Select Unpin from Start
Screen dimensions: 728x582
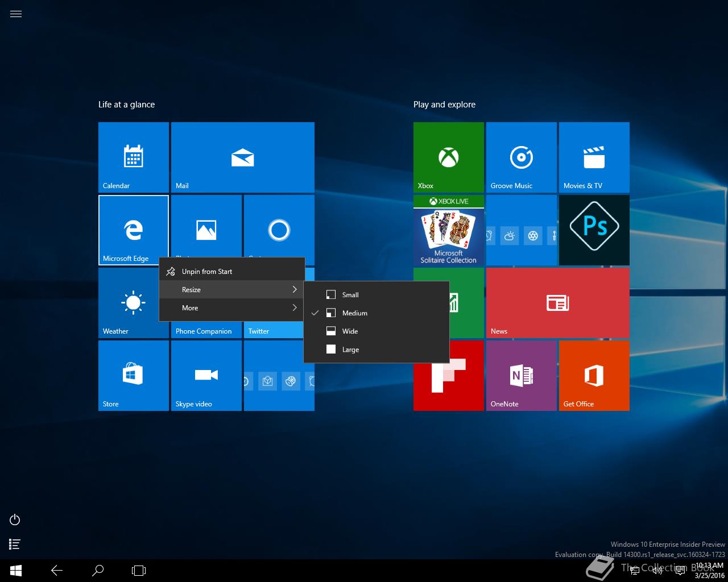(232, 272)
